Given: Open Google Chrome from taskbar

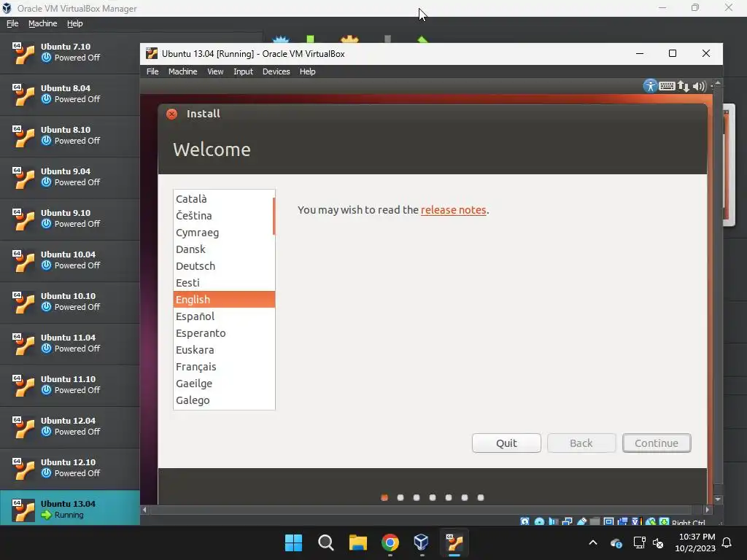Looking at the screenshot, I should pos(390,542).
